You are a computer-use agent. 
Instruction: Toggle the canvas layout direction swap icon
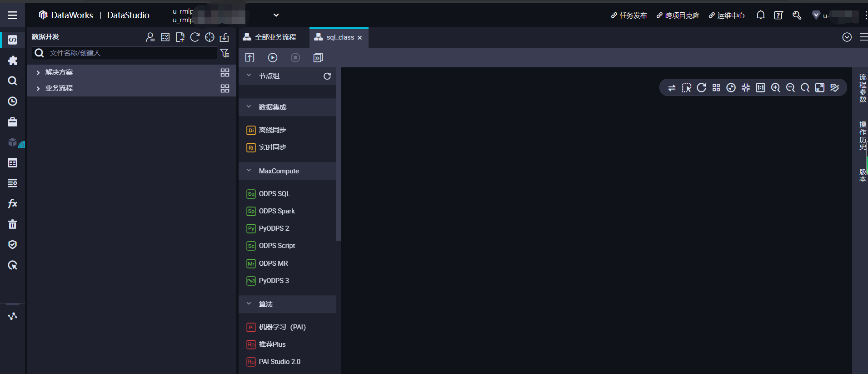point(672,88)
